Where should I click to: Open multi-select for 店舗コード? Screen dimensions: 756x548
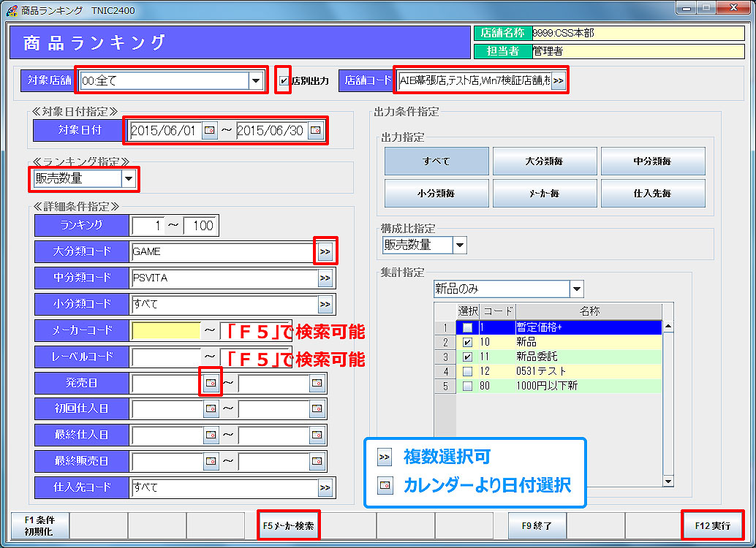558,81
